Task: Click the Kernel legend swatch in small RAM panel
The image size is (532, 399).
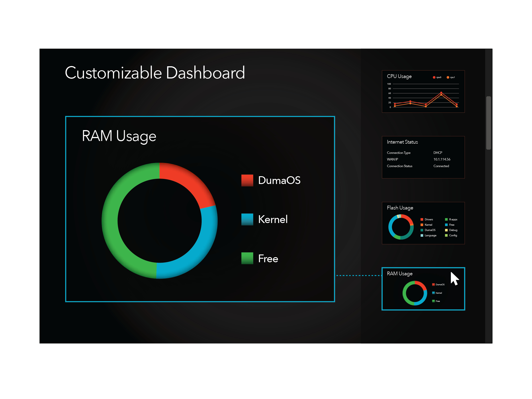Action: [x=433, y=293]
